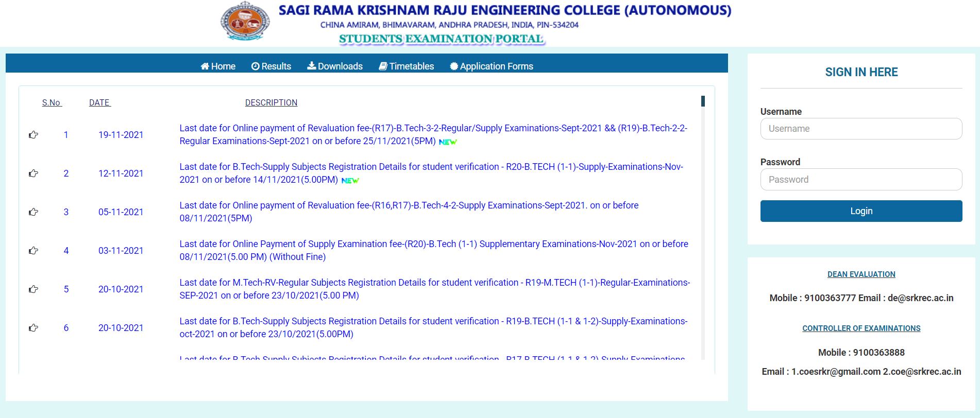Click the pointing hand icon in row 4
The width and height of the screenshot is (980, 418).
33,251
